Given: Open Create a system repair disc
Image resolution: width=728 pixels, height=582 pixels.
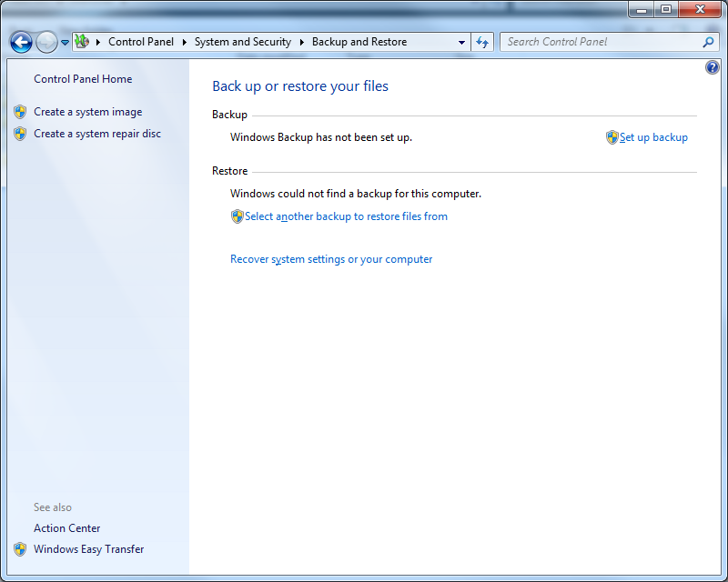Looking at the screenshot, I should tap(97, 134).
